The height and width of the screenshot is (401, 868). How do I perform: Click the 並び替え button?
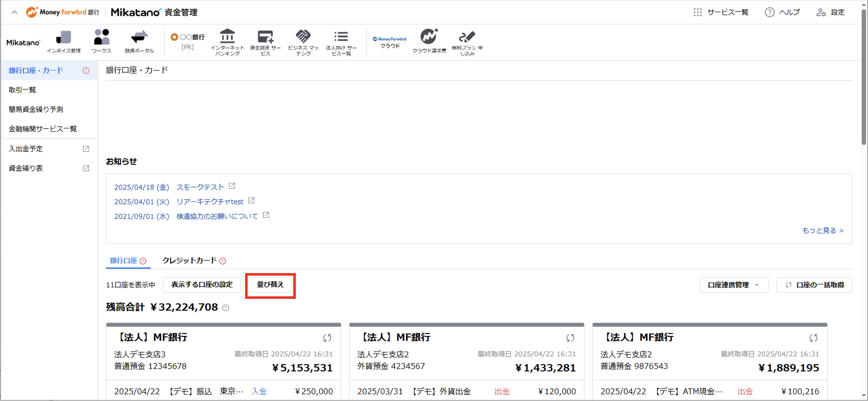270,285
